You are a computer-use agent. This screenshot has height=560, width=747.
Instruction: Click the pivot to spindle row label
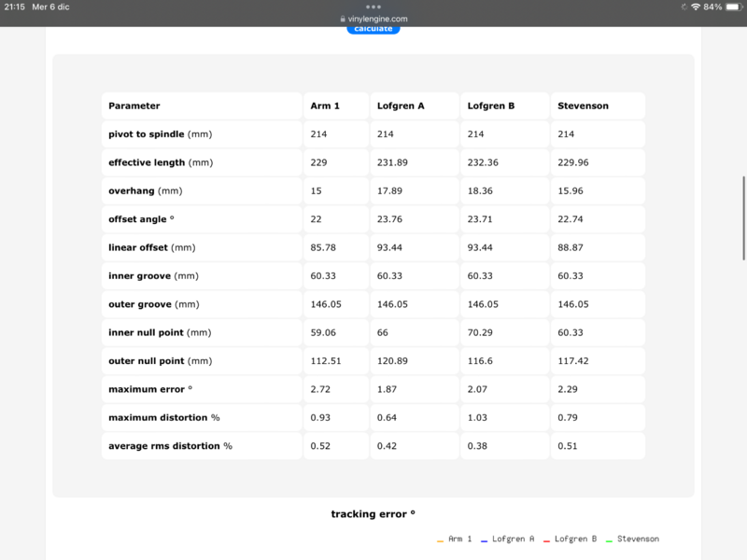tap(160, 134)
